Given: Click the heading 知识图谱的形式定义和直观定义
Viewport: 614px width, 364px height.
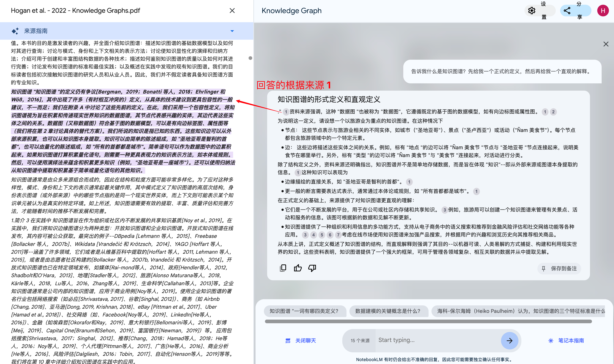Looking at the screenshot, I should pyautogui.click(x=329, y=99).
